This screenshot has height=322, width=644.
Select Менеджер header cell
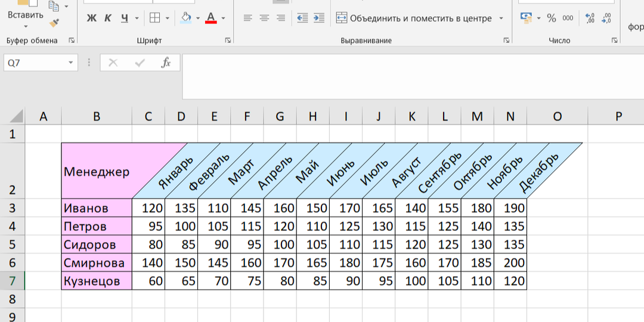97,171
